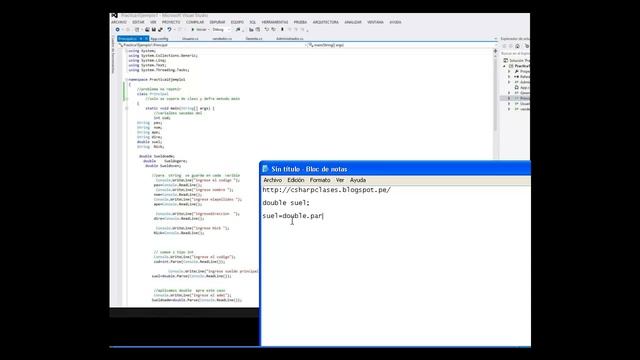Open the ANALIZAR menu in Visual Studio
Image resolution: width=640 pixels, height=360 pixels.
point(353,22)
